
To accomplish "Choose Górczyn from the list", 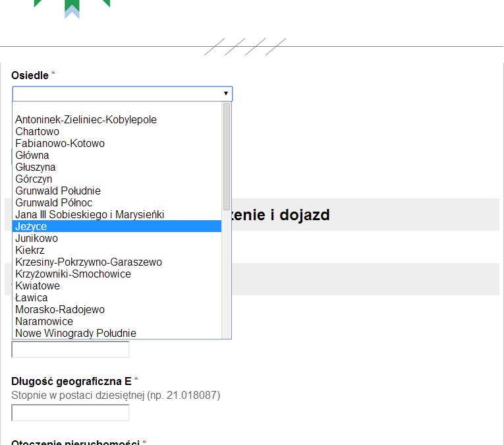I will click(34, 179).
